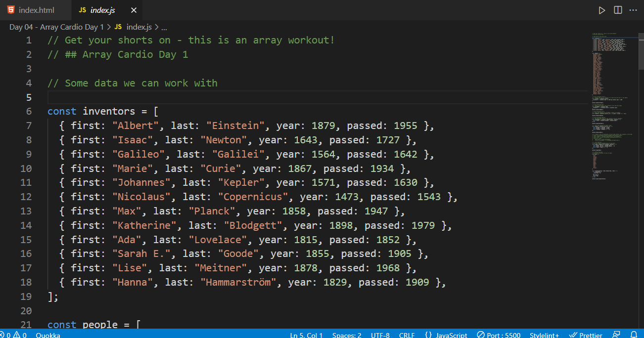Click the JS icon in the breadcrumb

[118, 27]
